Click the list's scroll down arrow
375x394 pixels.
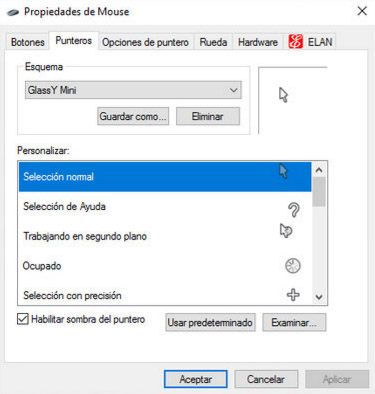[x=319, y=297]
